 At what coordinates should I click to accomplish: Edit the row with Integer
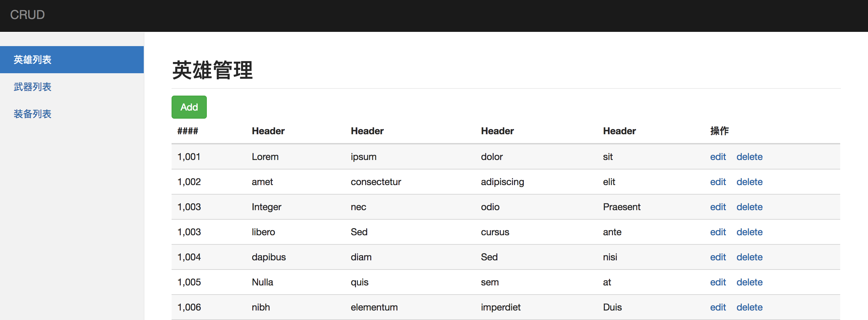[x=718, y=207]
